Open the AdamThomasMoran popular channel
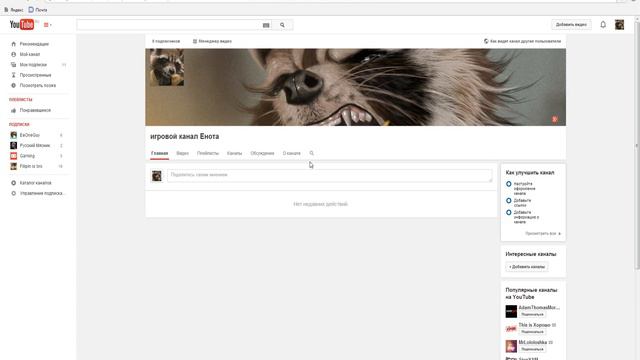 539,307
